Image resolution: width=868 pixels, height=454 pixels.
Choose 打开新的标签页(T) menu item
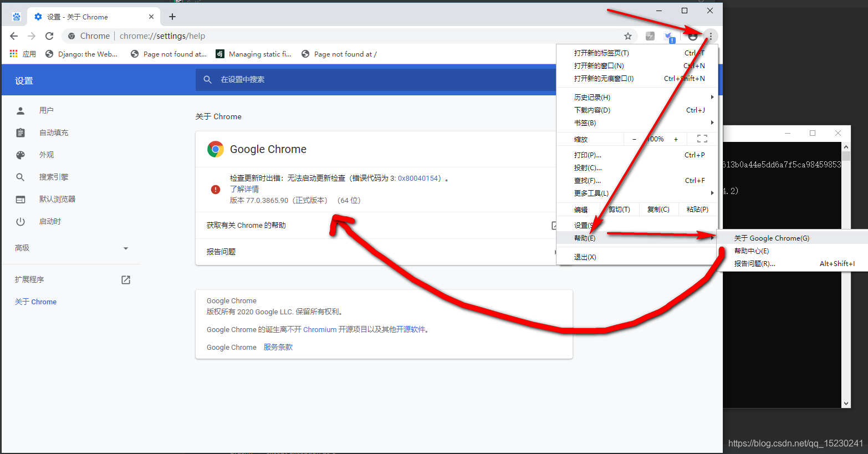637,53
